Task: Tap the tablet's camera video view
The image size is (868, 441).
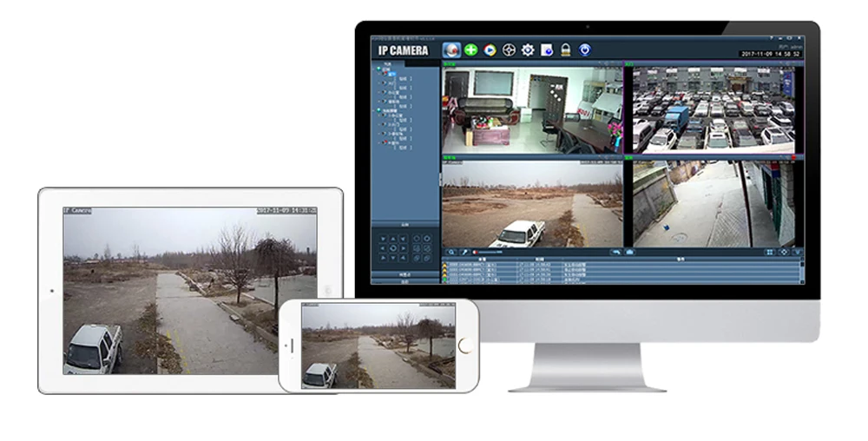Action: point(190,291)
